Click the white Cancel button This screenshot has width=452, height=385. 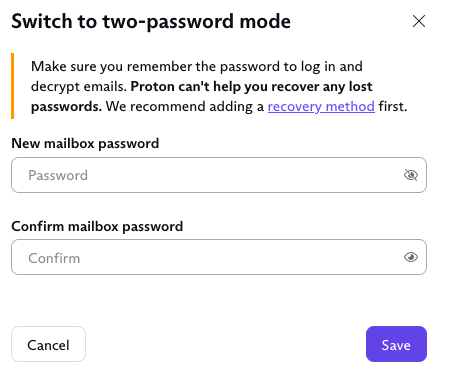tap(48, 344)
